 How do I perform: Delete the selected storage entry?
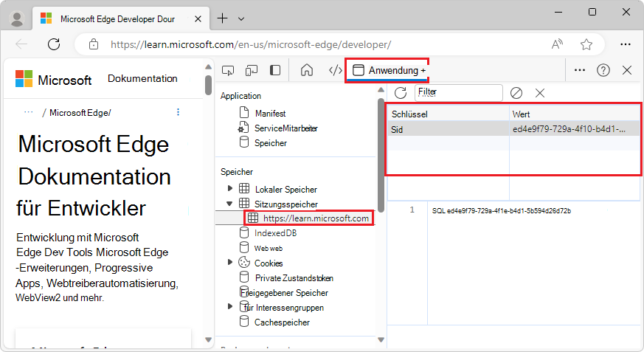[x=540, y=93]
